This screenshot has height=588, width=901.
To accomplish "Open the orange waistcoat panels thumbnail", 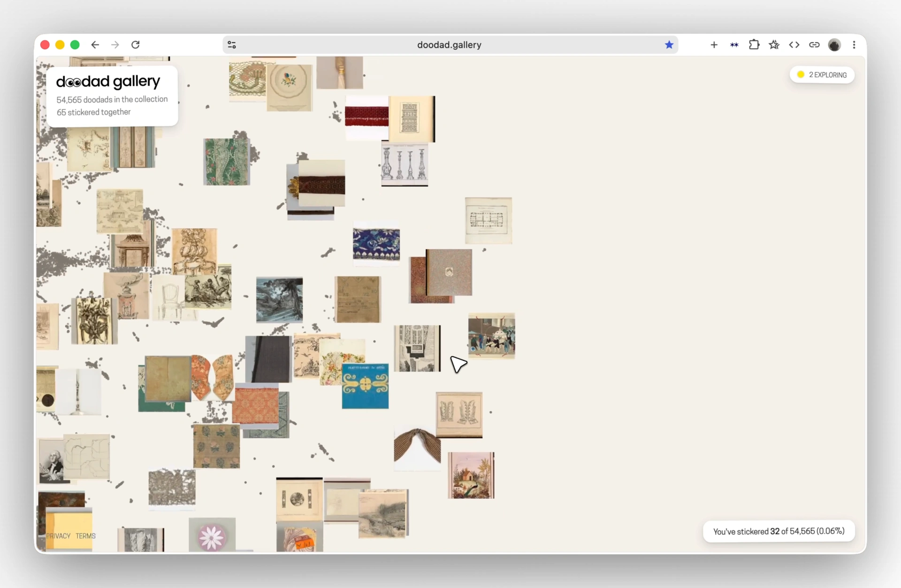I will (x=213, y=377).
